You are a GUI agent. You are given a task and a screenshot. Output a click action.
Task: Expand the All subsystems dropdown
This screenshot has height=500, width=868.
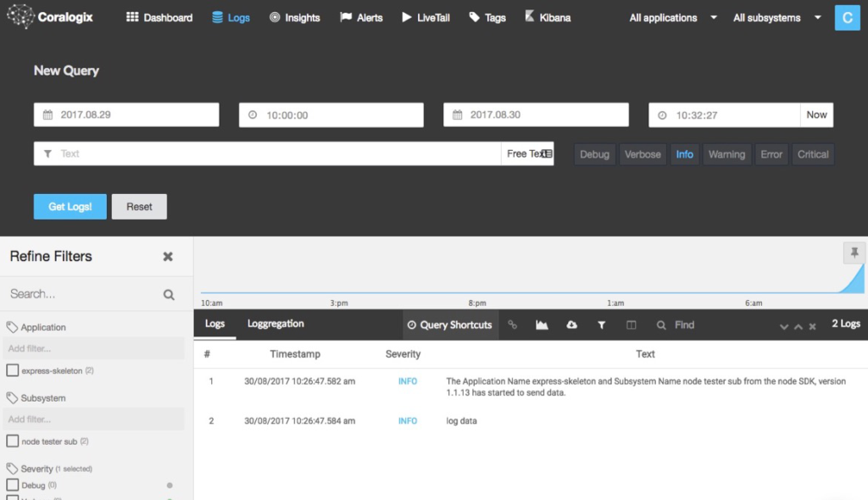click(x=777, y=18)
